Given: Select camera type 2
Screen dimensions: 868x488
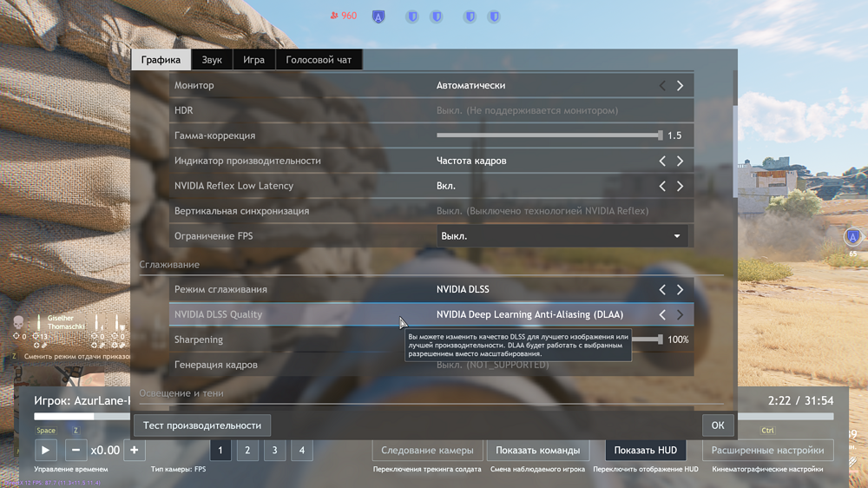Looking at the screenshot, I should 247,451.
